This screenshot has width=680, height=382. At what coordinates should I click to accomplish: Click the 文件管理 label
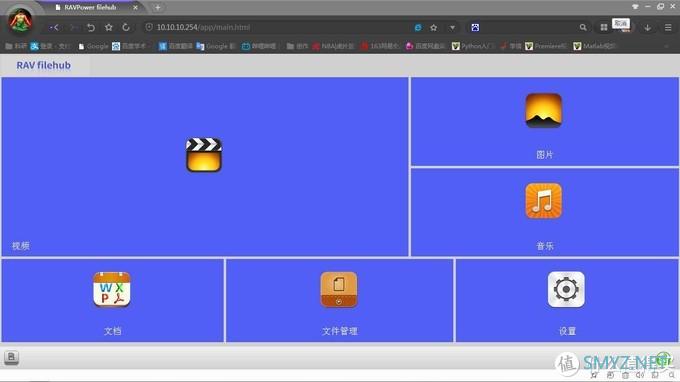coord(340,331)
